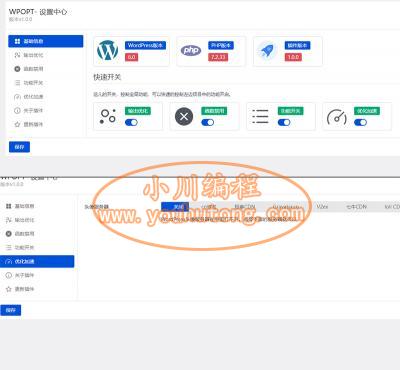Choose the V2ex avatar source tab
The width and height of the screenshot is (400, 370).
coord(322,207)
